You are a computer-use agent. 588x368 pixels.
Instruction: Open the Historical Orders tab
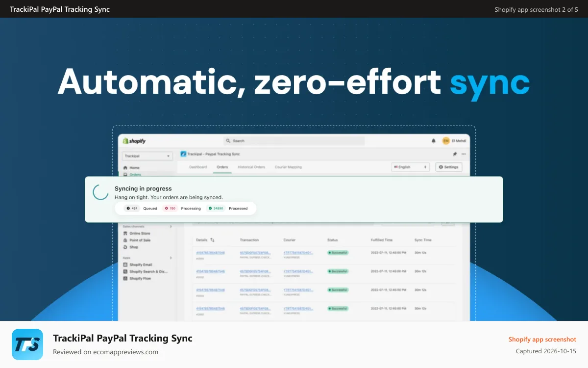click(251, 167)
